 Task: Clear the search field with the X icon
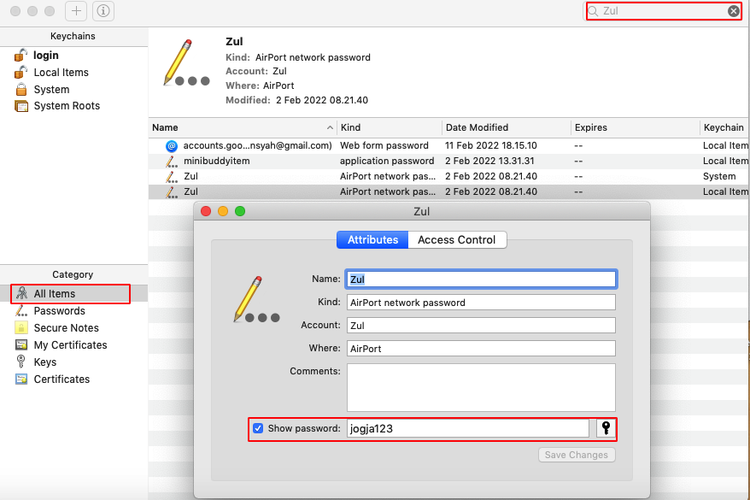[x=733, y=11]
